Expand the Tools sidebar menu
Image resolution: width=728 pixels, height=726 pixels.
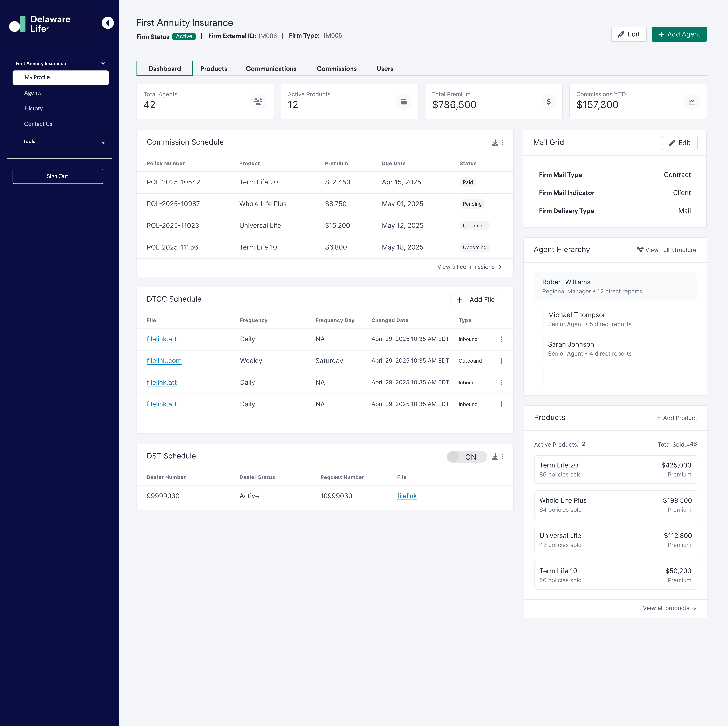[x=103, y=142]
